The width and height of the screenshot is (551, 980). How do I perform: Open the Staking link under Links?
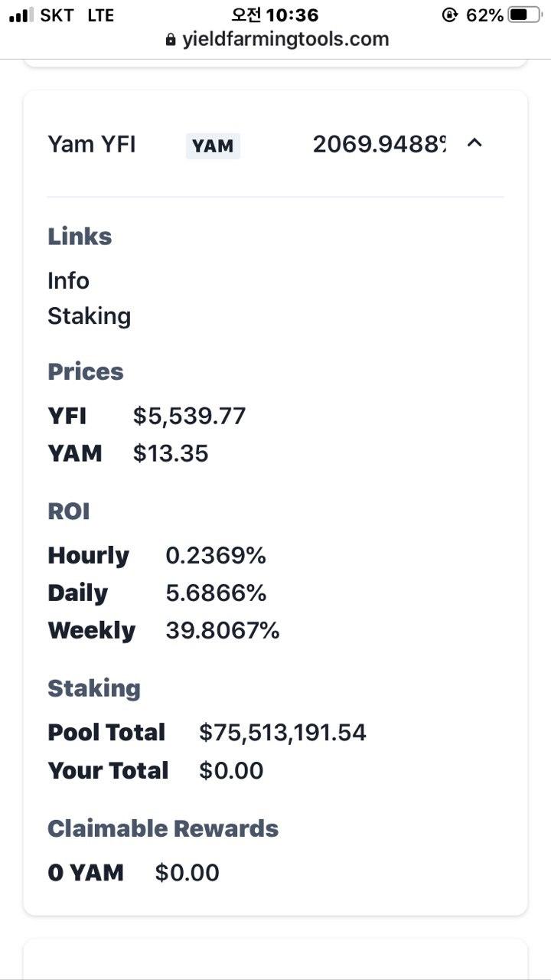point(89,316)
